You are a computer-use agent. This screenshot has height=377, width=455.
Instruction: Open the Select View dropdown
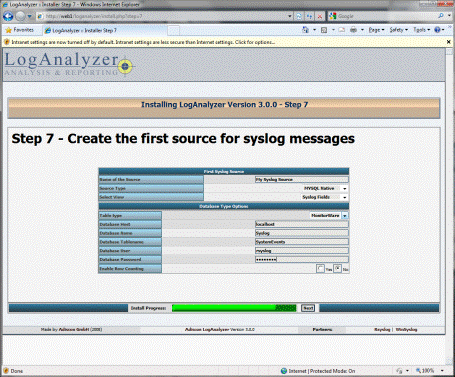point(324,197)
